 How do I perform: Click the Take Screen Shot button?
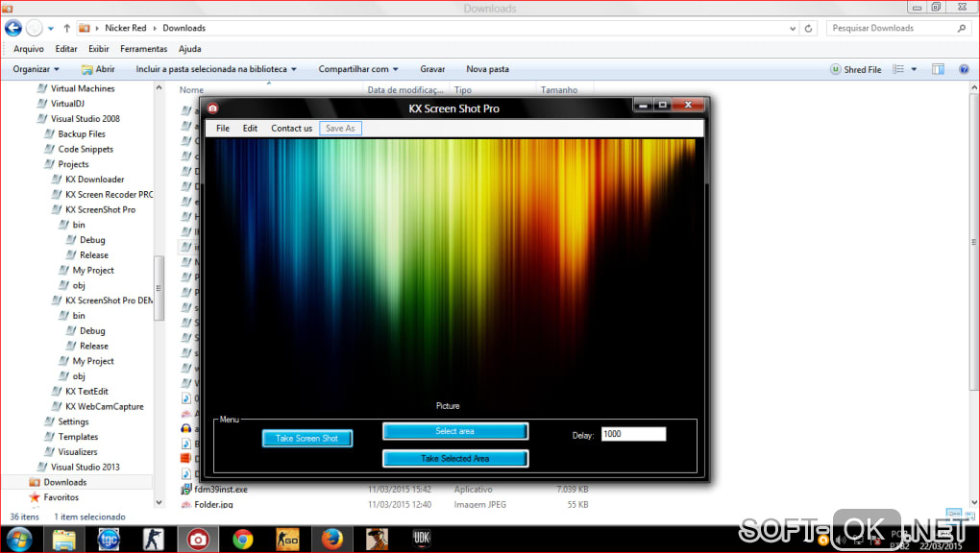click(306, 438)
